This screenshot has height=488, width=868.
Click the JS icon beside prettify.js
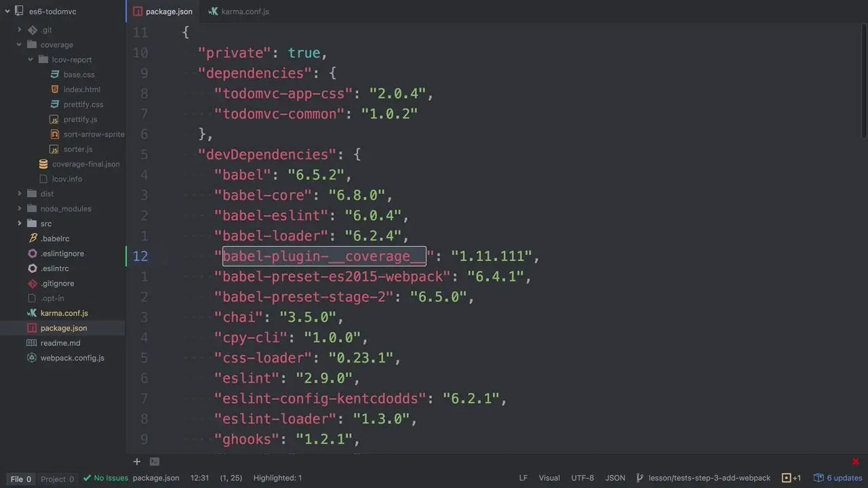(x=56, y=119)
